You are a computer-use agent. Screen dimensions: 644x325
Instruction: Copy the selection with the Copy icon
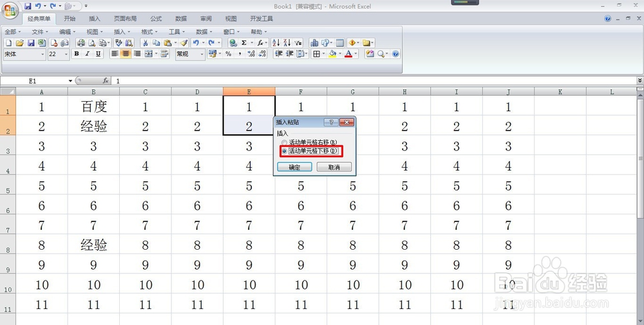pos(156,42)
